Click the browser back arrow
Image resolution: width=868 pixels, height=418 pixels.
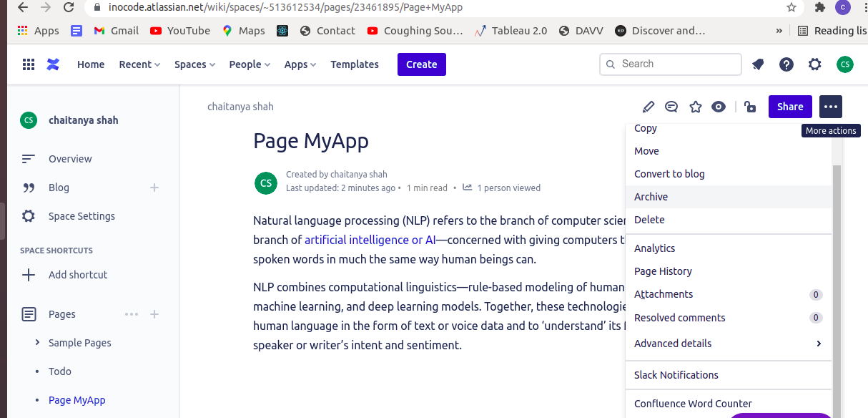pyautogui.click(x=22, y=7)
